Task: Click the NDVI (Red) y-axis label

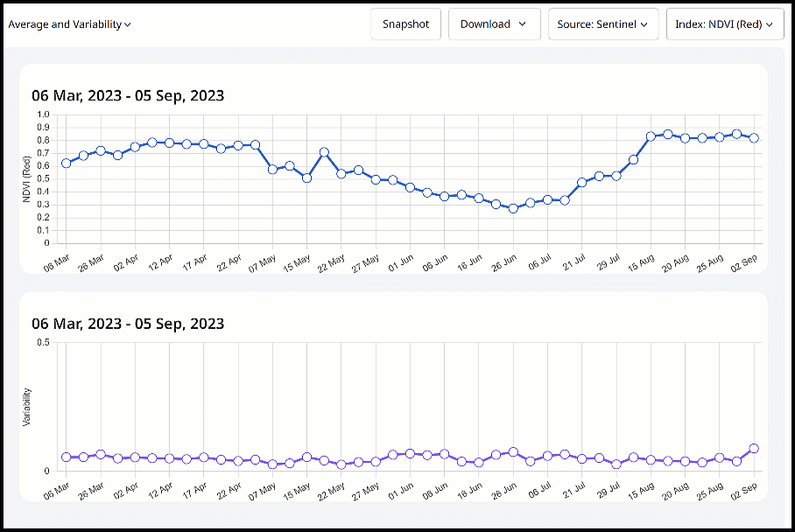Action: [x=27, y=178]
